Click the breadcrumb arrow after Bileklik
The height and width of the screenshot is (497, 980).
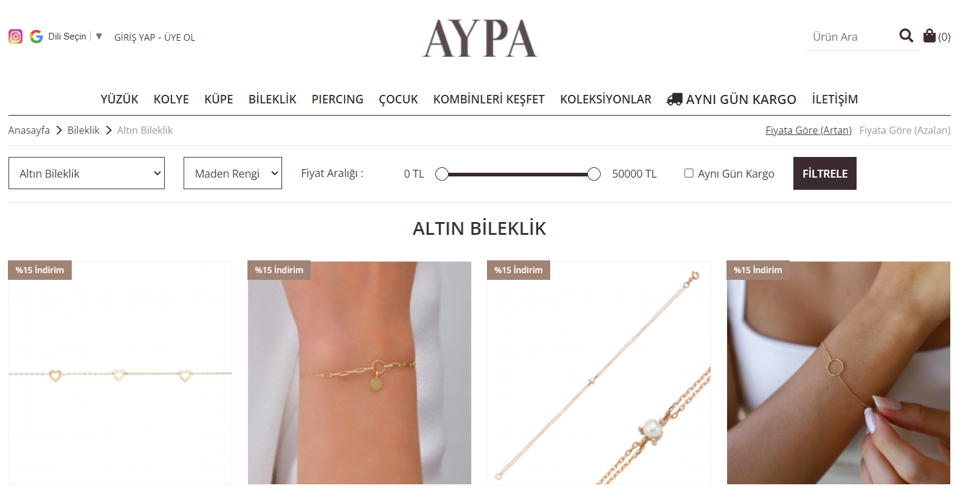pos(109,130)
